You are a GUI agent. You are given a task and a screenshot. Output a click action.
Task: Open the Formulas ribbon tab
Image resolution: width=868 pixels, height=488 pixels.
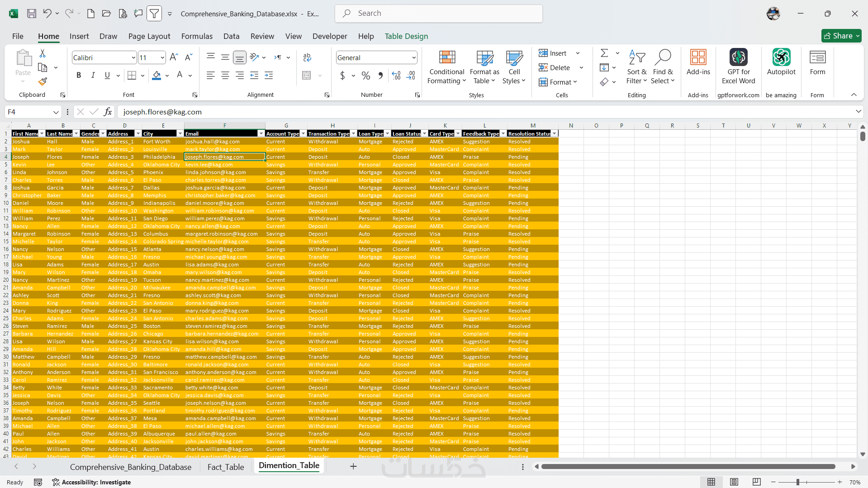point(197,36)
